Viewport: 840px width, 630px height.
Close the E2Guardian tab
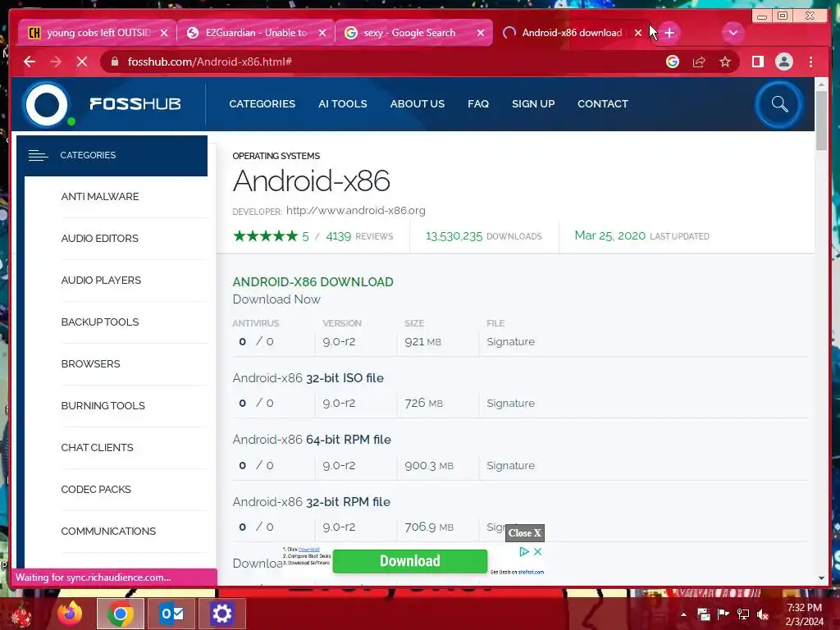[x=322, y=33]
